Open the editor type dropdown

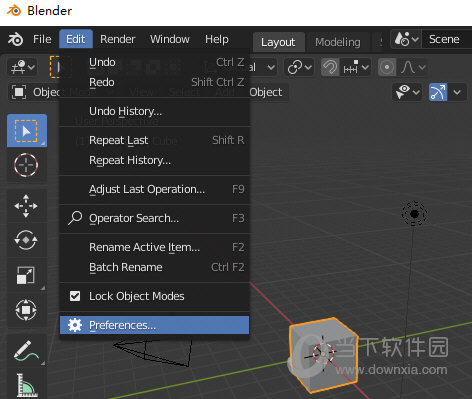[x=22, y=68]
